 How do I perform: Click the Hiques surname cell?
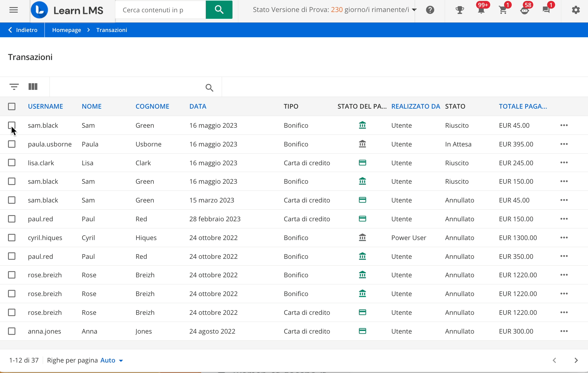tap(146, 238)
